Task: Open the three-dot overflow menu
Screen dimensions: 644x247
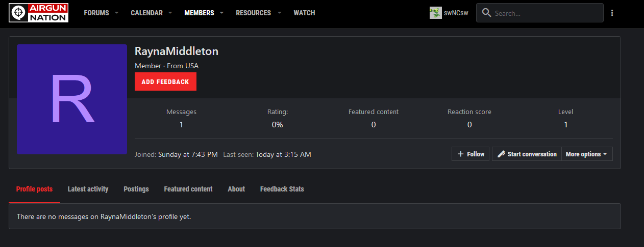Action: click(612, 13)
